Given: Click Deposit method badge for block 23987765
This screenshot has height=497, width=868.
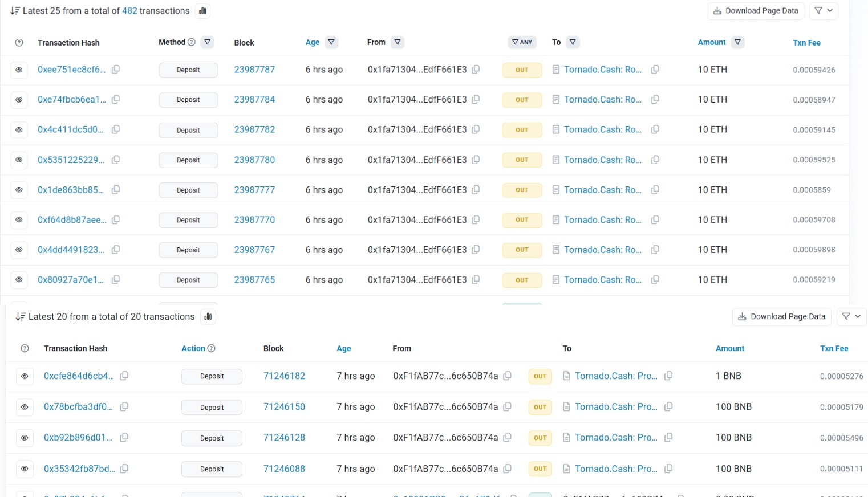Looking at the screenshot, I should [188, 280].
